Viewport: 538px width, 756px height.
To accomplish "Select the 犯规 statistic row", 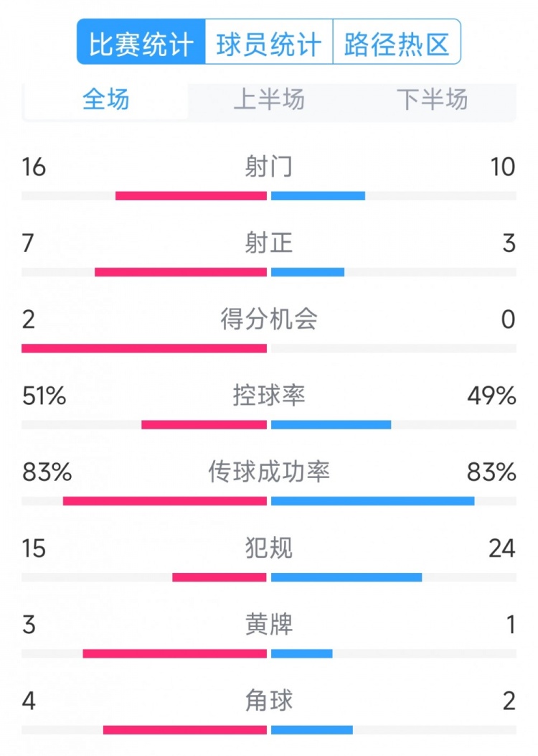I will click(269, 548).
